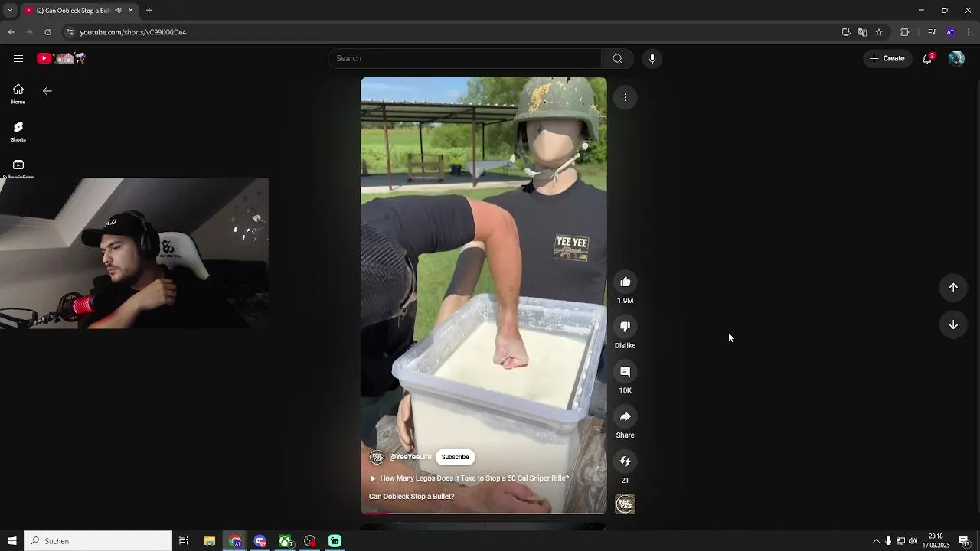
Task: View site information icon in address bar
Action: click(x=70, y=32)
